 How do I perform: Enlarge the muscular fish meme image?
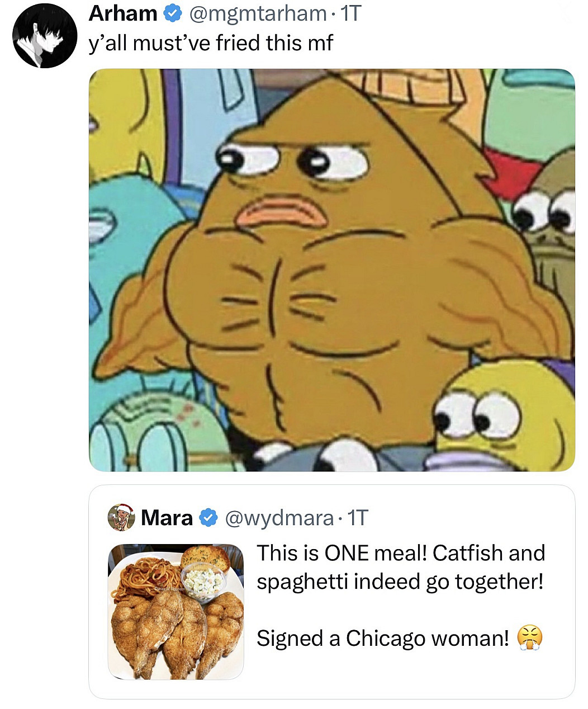point(331,270)
